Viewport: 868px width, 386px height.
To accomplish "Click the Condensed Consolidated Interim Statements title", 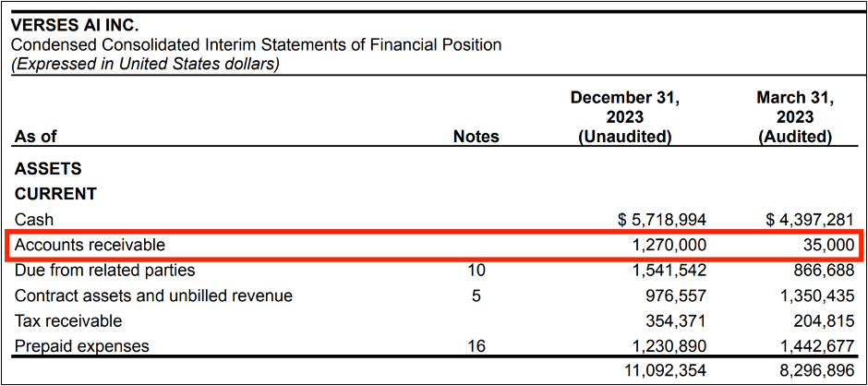I will (x=256, y=44).
